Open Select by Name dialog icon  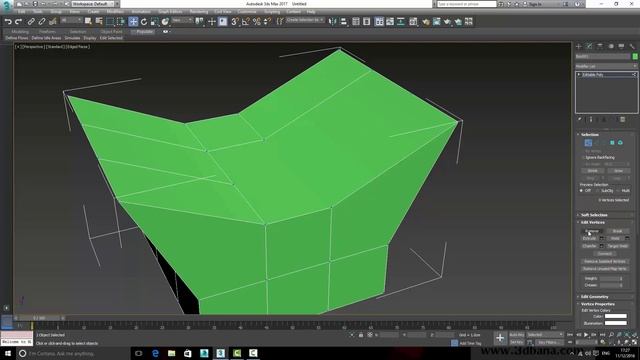click(x=99, y=22)
